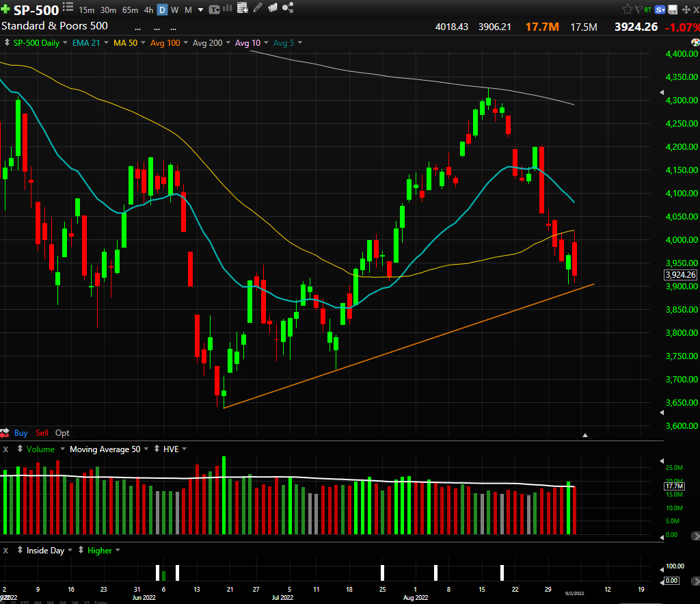Click the bar chart type icon

pos(227,8)
